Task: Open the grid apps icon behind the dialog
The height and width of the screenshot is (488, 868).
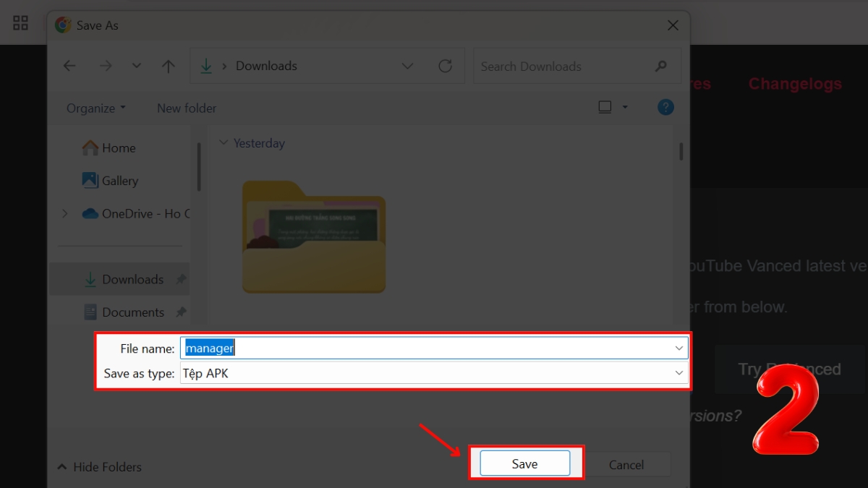Action: (21, 23)
